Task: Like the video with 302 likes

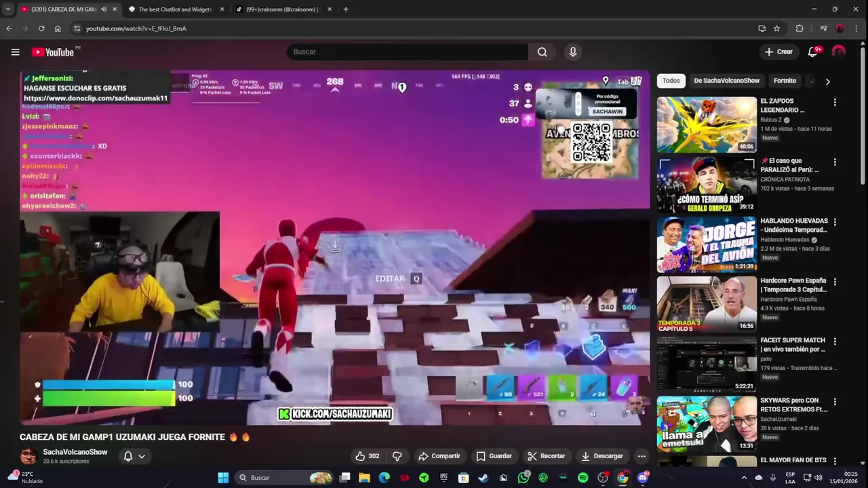Action: [368, 456]
